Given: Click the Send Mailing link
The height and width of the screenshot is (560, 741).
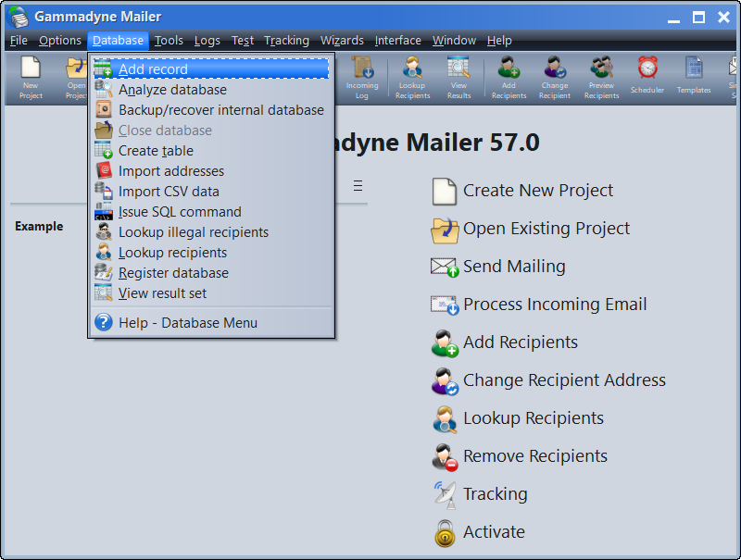Looking at the screenshot, I should [514, 267].
